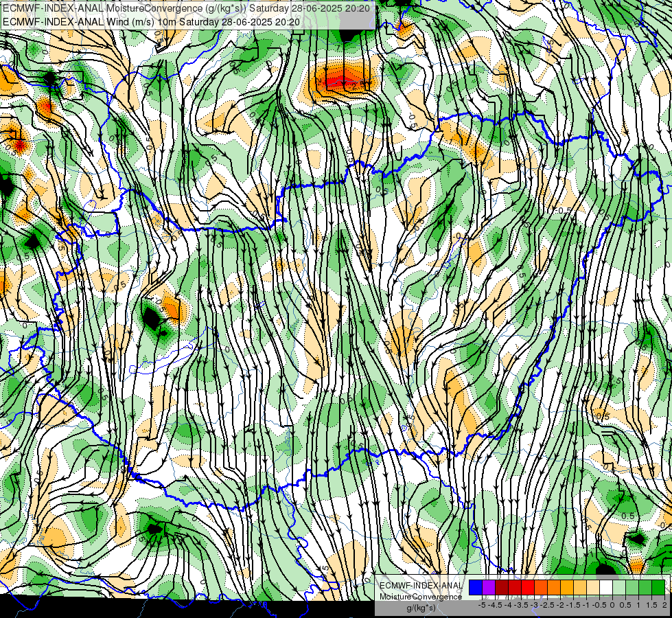Click the '0.5' legend scale value
The image size is (672, 618).
[625, 605]
